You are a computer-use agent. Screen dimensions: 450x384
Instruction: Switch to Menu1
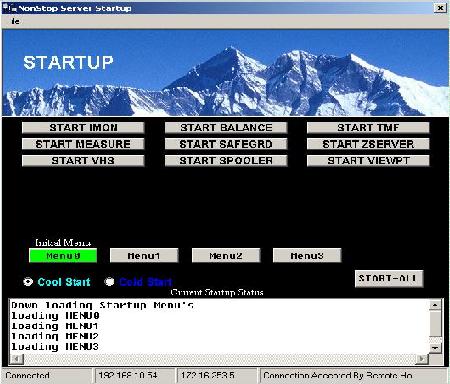pyautogui.click(x=144, y=256)
